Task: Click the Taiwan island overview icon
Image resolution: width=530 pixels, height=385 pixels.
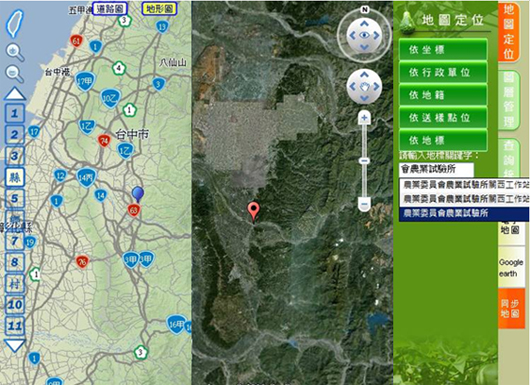Action: (15, 23)
